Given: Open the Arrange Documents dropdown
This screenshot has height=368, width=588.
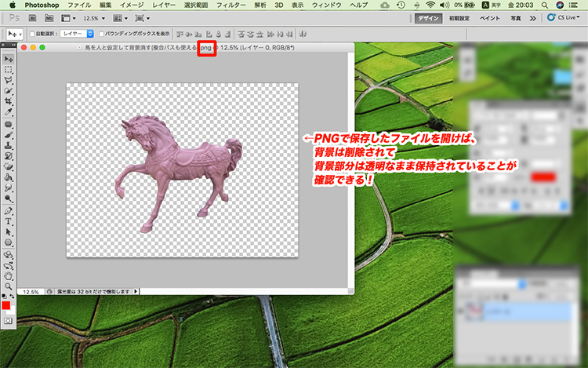Looking at the screenshot, I should (121, 18).
